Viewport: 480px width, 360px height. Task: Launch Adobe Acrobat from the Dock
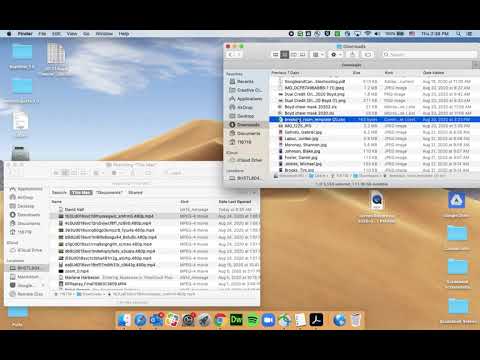[316, 320]
